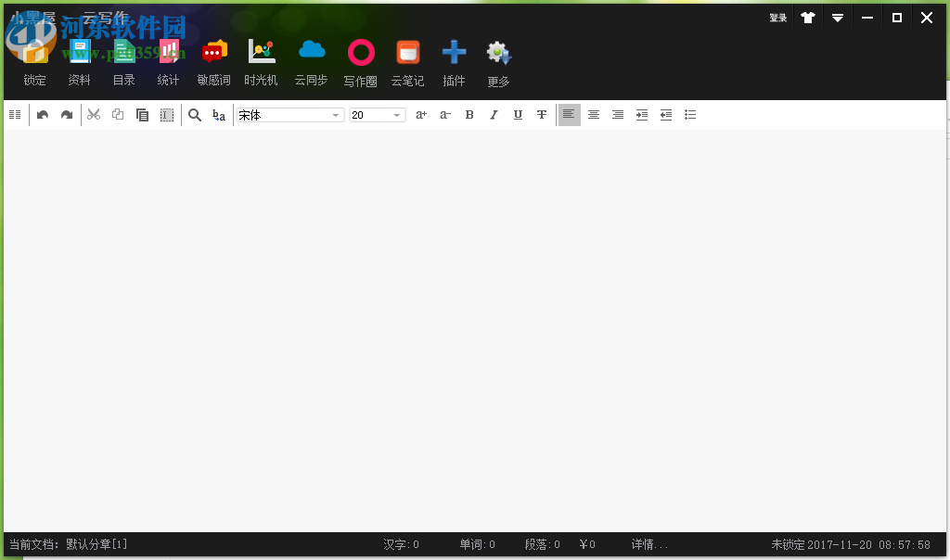This screenshot has height=560, width=950.
Task: Click the 未锁定 status date and time
Action: pyautogui.click(x=851, y=544)
